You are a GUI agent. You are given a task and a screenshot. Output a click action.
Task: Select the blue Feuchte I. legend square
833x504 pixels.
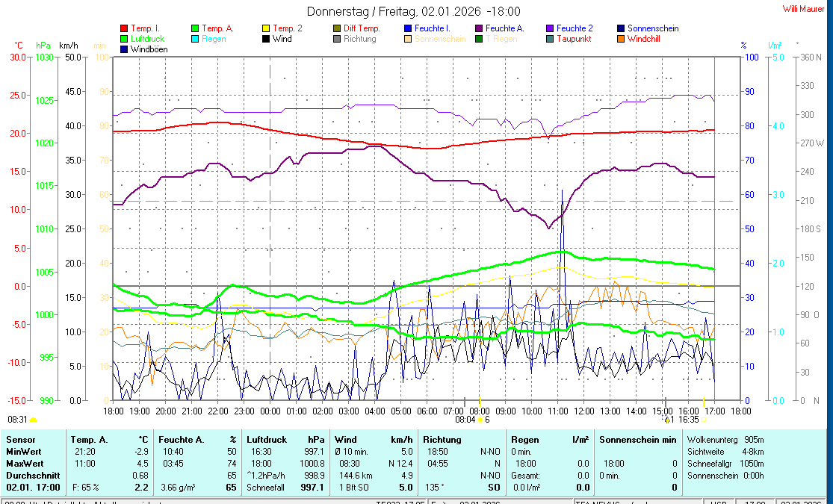tap(408, 28)
